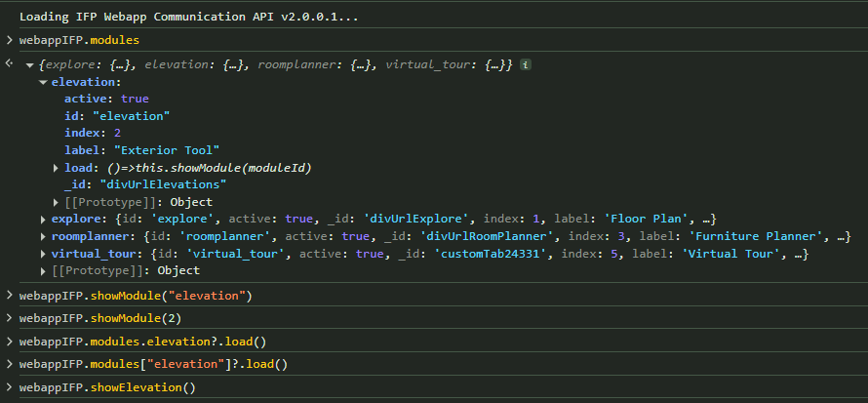Image resolution: width=868 pixels, height=403 pixels.
Task: Collapse the elevation property tree
Action: click(x=43, y=82)
